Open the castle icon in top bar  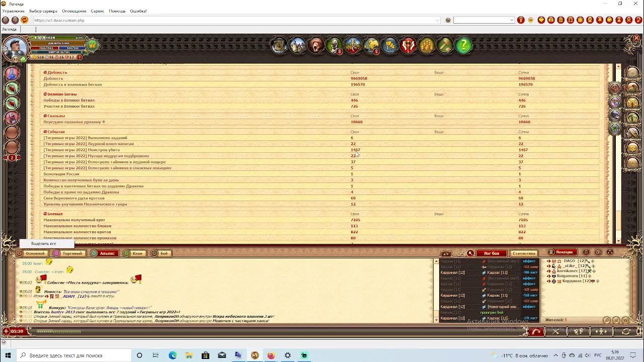[x=298, y=46]
